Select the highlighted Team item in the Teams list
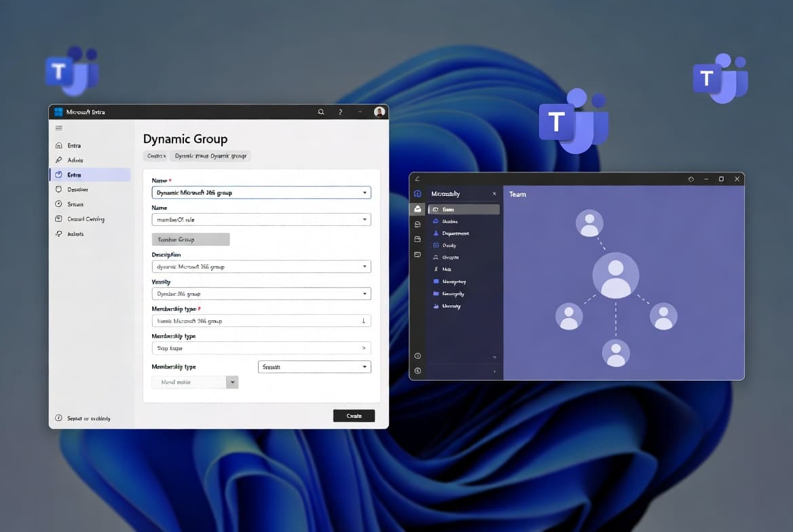793x532 pixels. click(x=464, y=210)
